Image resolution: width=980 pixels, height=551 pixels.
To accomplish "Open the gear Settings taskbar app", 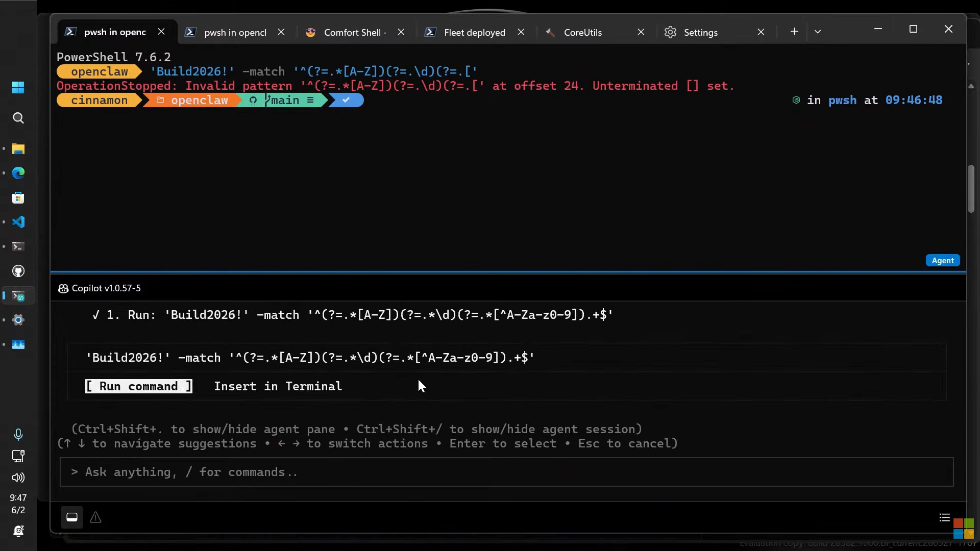I will click(18, 320).
